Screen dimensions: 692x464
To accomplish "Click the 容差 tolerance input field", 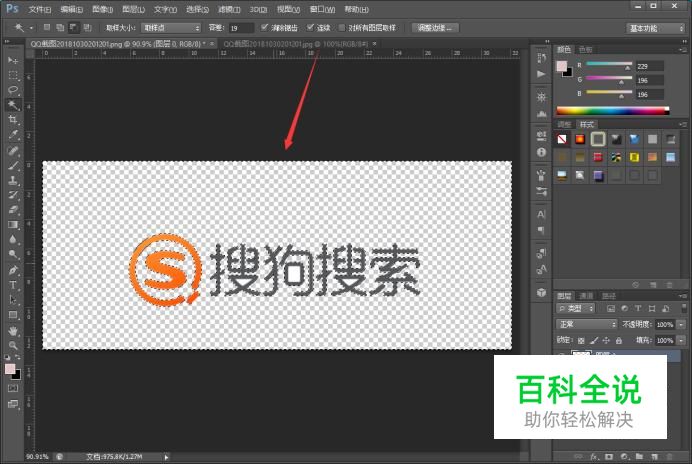I will [x=241, y=28].
